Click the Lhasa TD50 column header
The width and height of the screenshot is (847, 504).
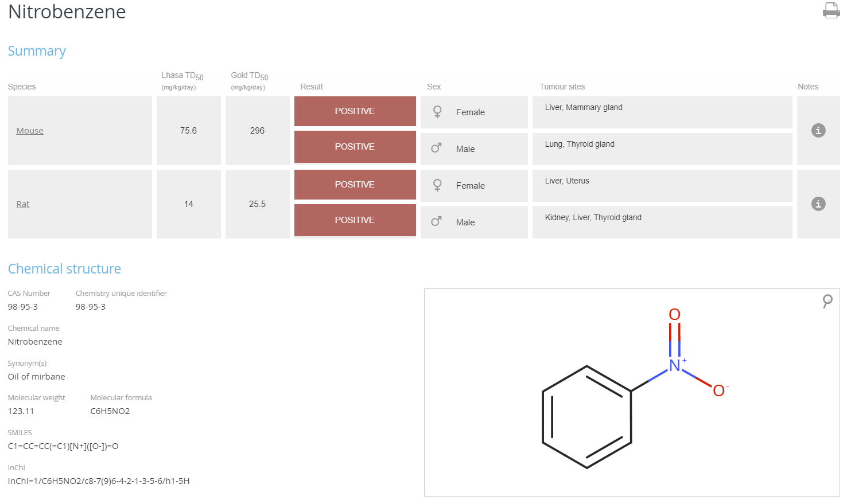click(x=182, y=76)
